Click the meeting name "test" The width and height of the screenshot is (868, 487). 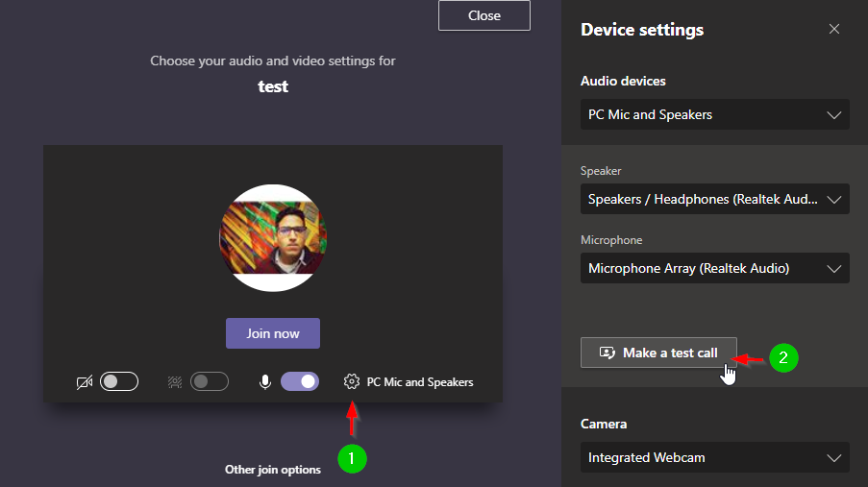click(x=273, y=86)
